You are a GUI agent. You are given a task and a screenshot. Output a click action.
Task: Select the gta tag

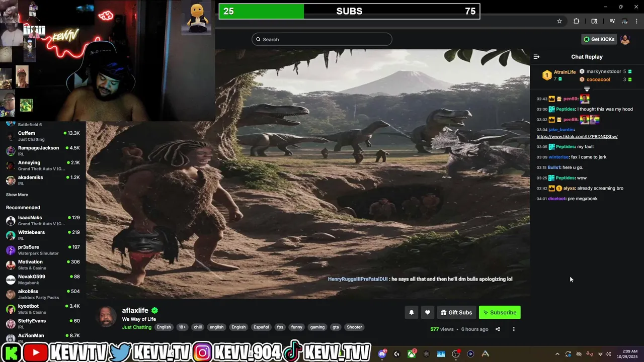336,327
